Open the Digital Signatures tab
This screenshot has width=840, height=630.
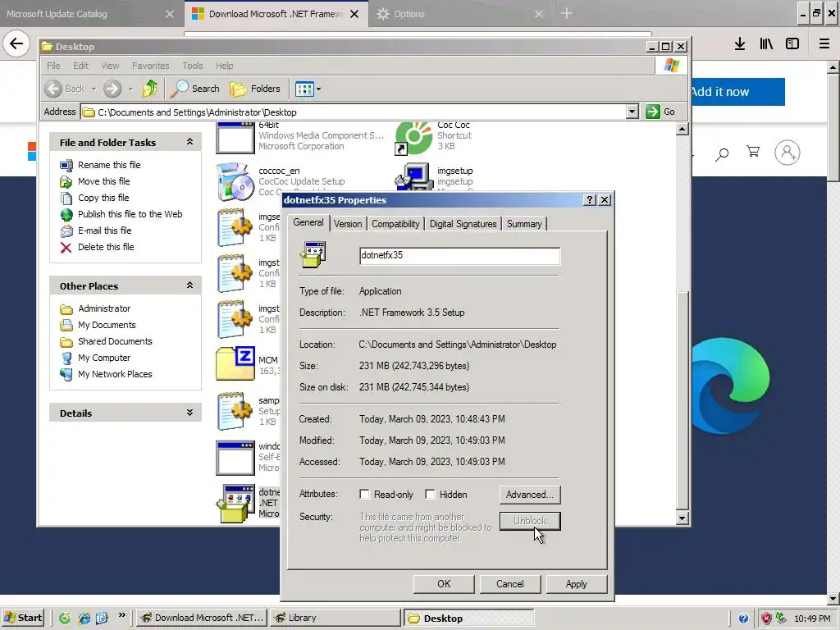point(463,224)
